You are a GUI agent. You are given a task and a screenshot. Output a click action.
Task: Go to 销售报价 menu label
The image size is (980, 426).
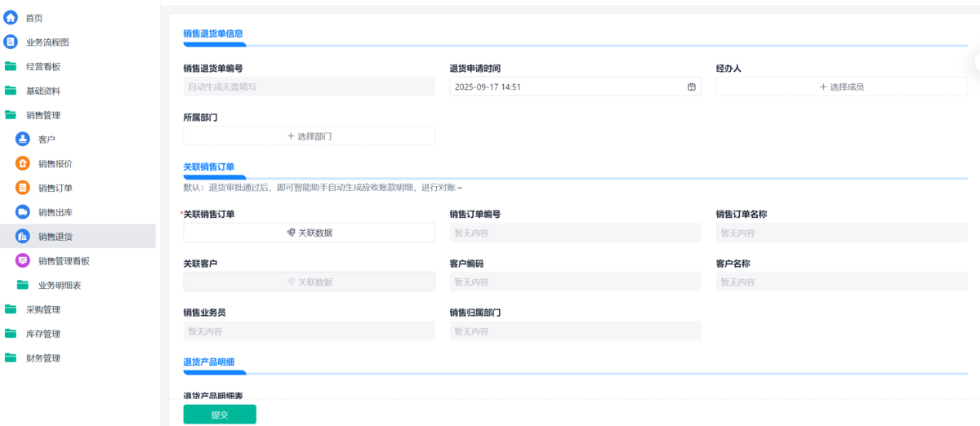pos(56,163)
